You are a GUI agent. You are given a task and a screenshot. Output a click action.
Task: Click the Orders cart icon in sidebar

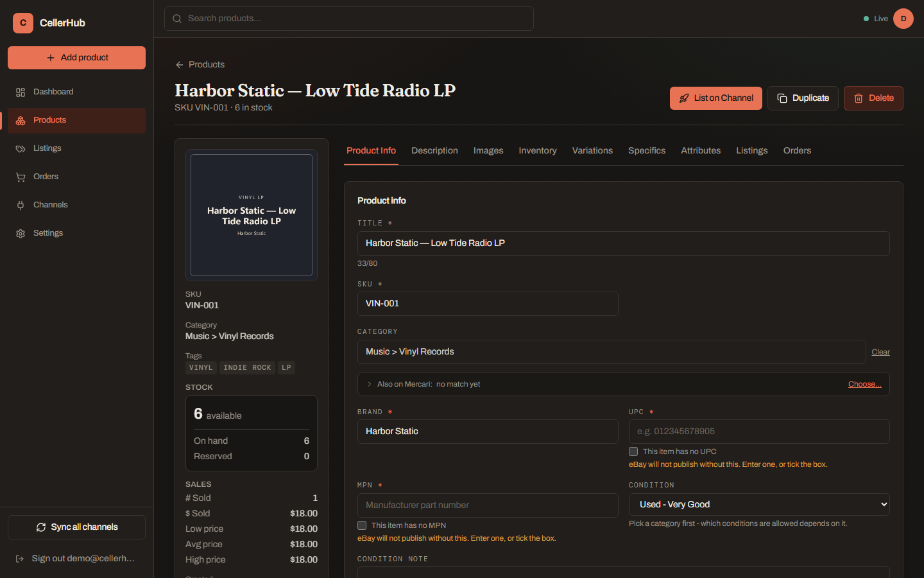pos(21,177)
